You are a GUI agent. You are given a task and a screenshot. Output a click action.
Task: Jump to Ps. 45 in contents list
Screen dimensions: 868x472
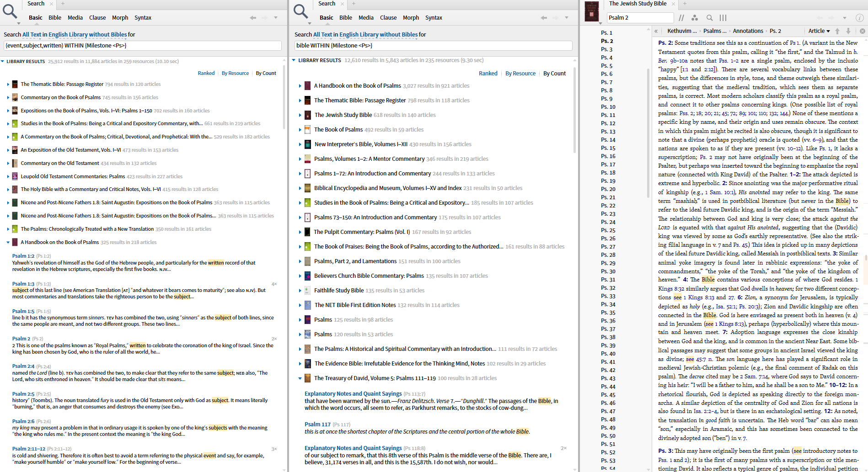[x=608, y=395]
